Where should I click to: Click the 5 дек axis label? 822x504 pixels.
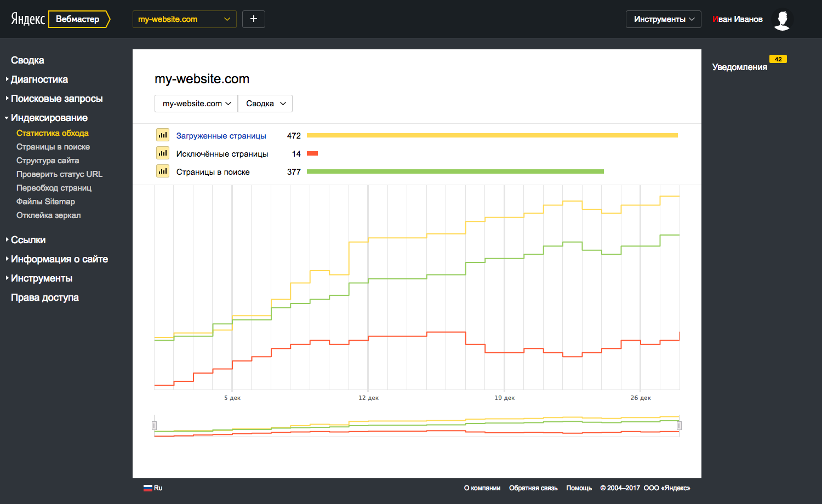232,398
